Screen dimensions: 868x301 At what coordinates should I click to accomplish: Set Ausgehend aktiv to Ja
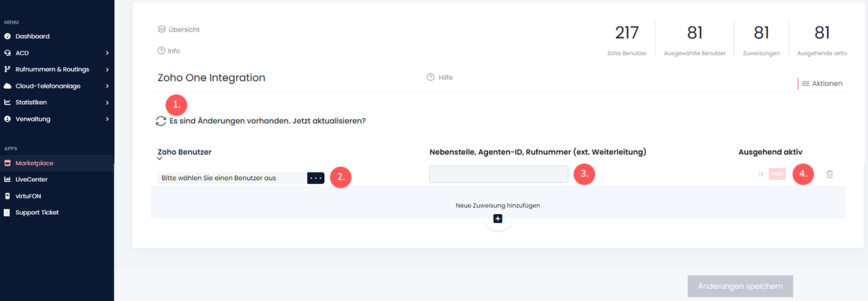click(x=760, y=174)
